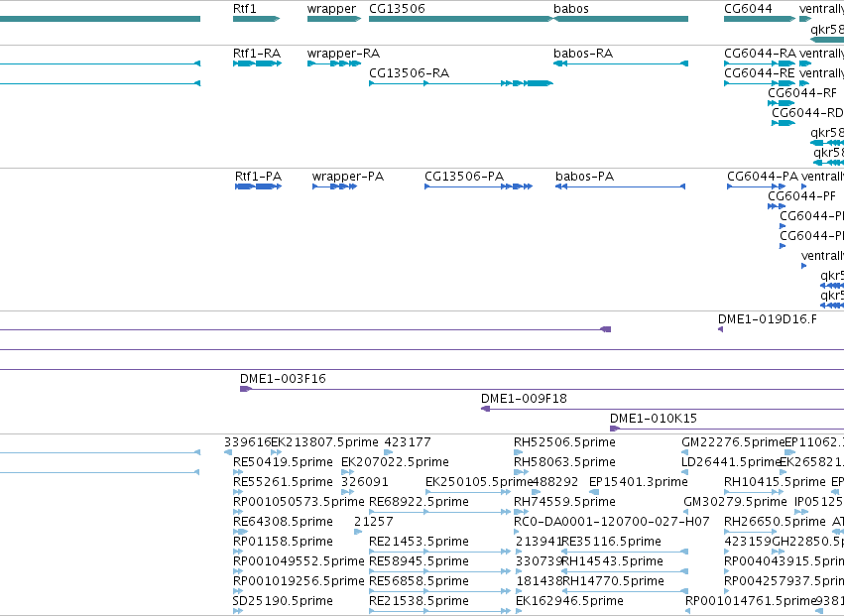The image size is (844, 616).
Task: Select the RH14543.5prime EST
Action: click(x=625, y=572)
